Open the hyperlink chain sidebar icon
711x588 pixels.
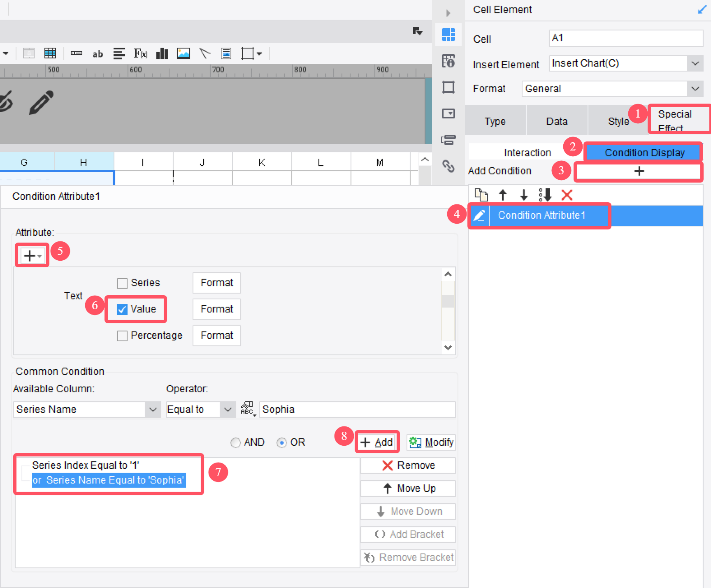tap(448, 166)
